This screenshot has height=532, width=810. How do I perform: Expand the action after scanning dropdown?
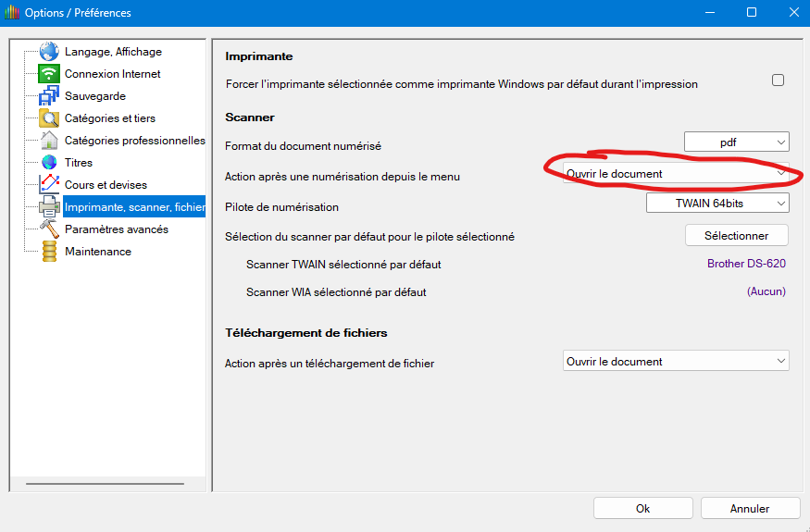(x=676, y=173)
